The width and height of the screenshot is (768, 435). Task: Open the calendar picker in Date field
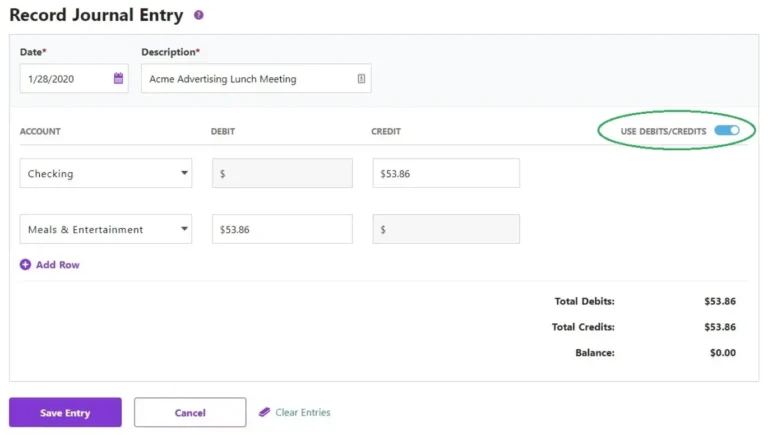[x=118, y=78]
